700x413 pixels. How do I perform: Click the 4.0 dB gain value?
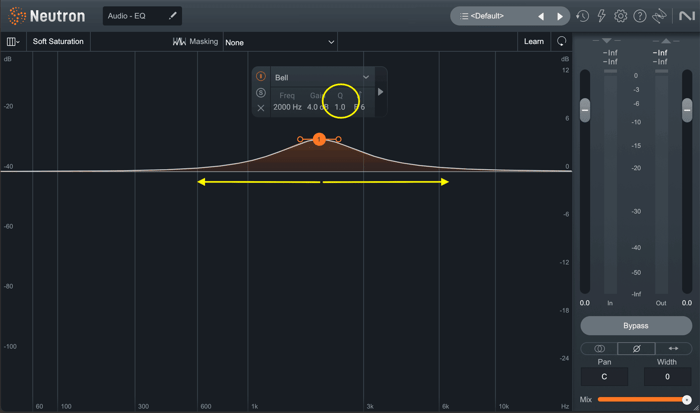click(317, 107)
